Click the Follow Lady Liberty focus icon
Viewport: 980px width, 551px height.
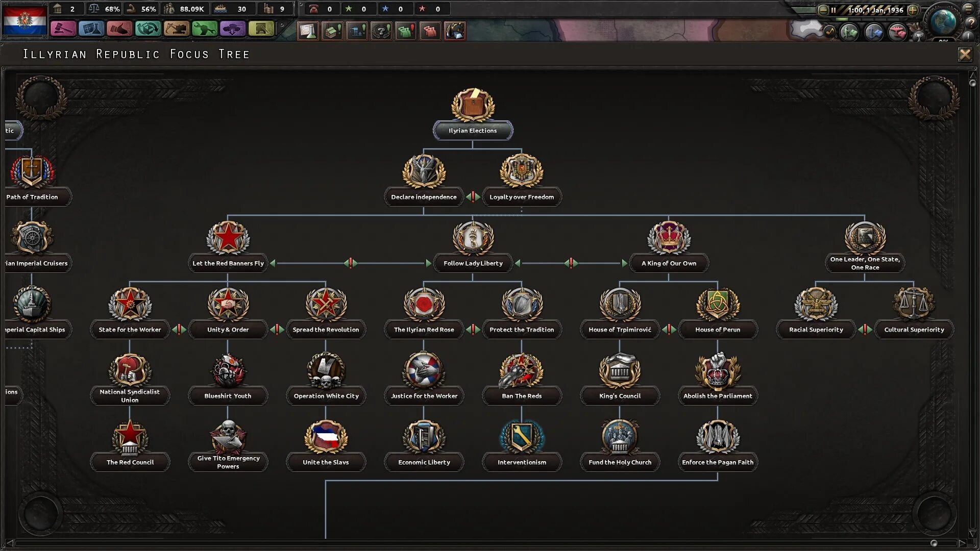click(x=473, y=237)
